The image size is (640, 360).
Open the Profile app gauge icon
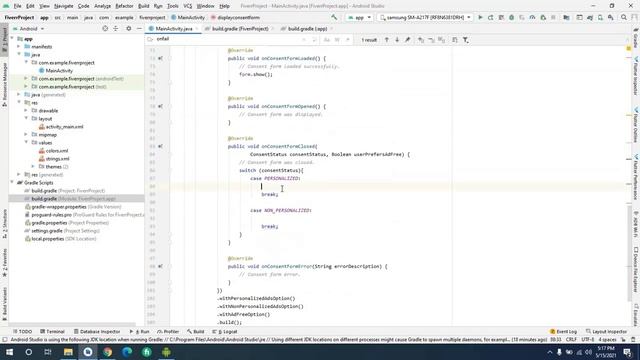[532, 18]
